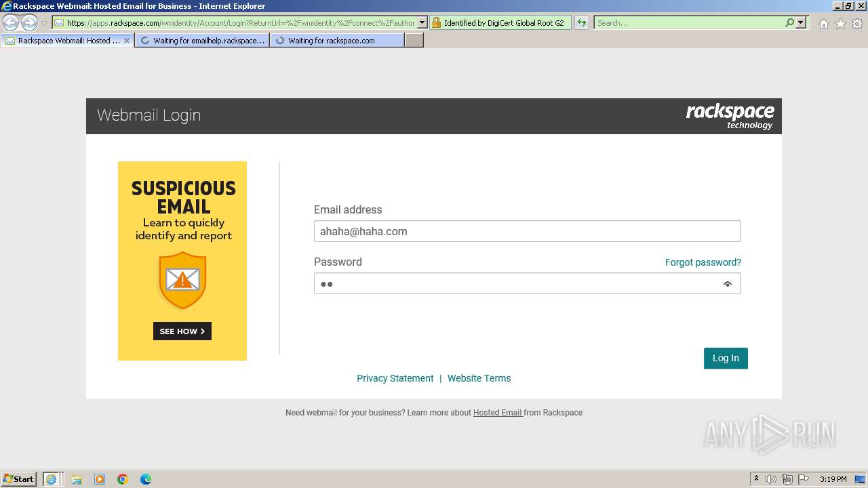This screenshot has height=488, width=868.
Task: Click the Action Center flag icon
Action: [804, 479]
